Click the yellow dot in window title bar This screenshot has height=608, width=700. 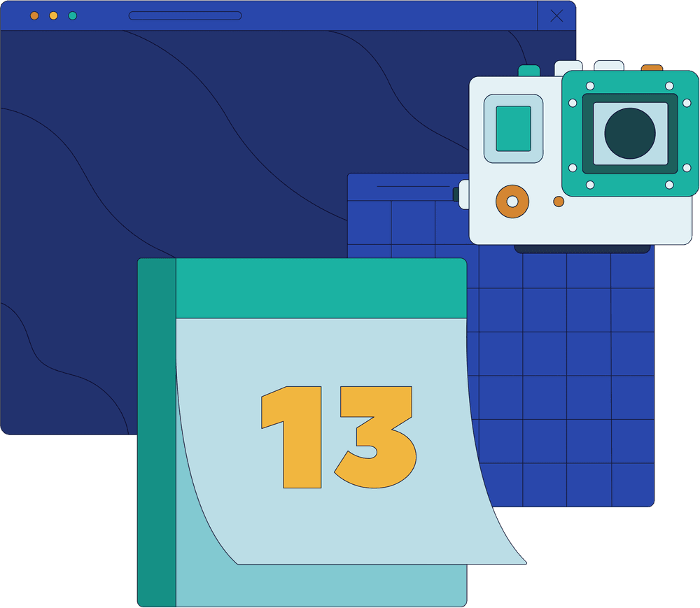click(53, 15)
